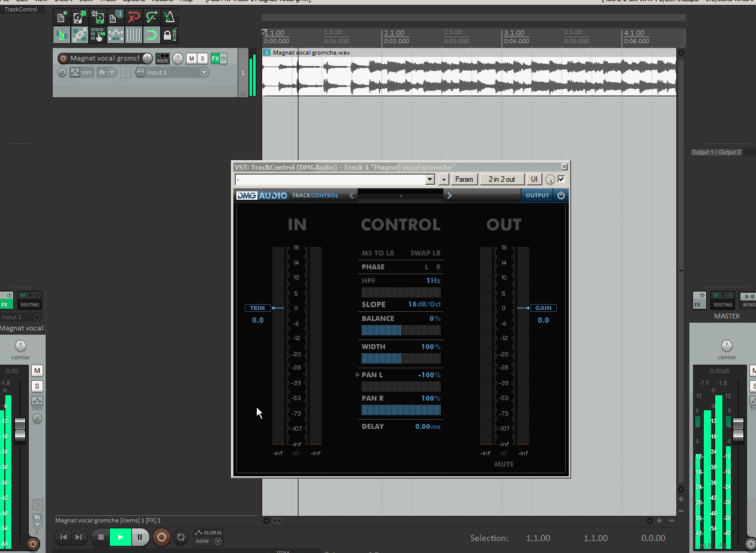
Task: Mute Magnat vocal track in track panel
Action: (191, 58)
